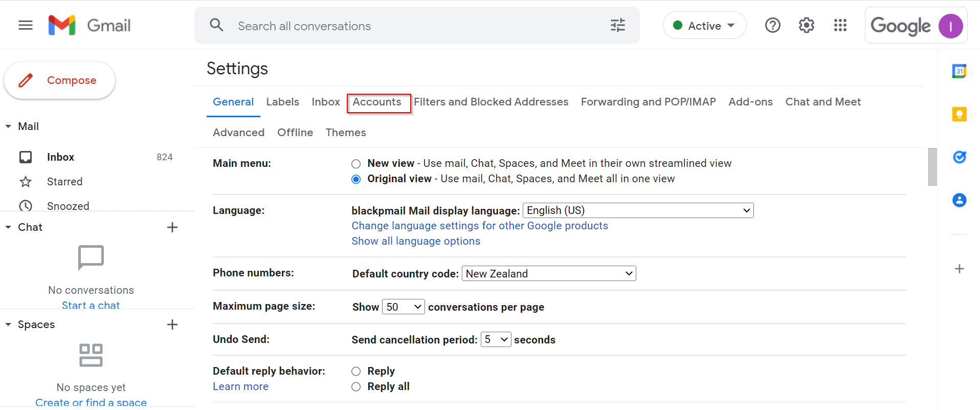Click the Compose button
This screenshot has height=410, width=980.
coord(60,80)
